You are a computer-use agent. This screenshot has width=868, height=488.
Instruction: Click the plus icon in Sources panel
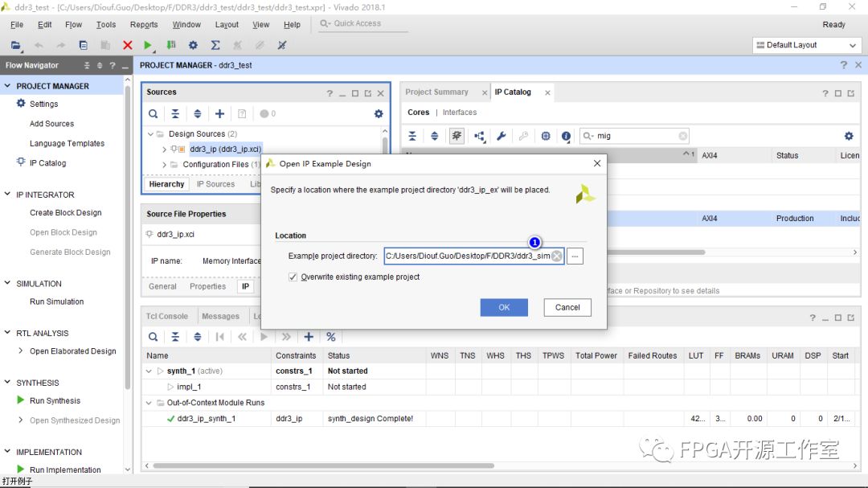(219, 114)
